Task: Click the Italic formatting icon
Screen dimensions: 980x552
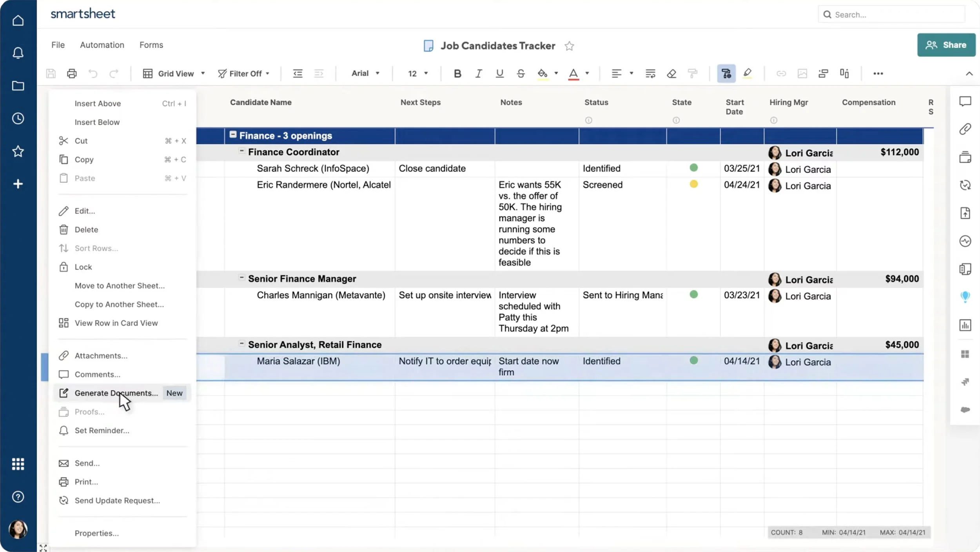Action: 478,73
